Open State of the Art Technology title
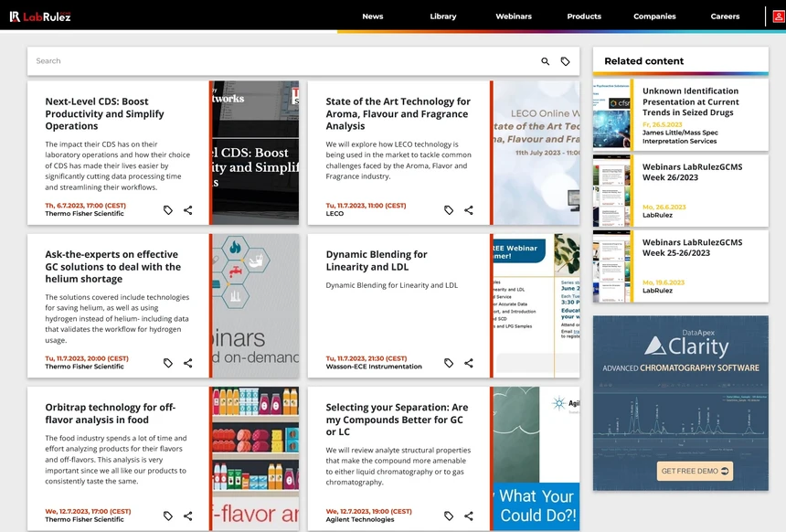The height and width of the screenshot is (532, 786). tap(398, 114)
